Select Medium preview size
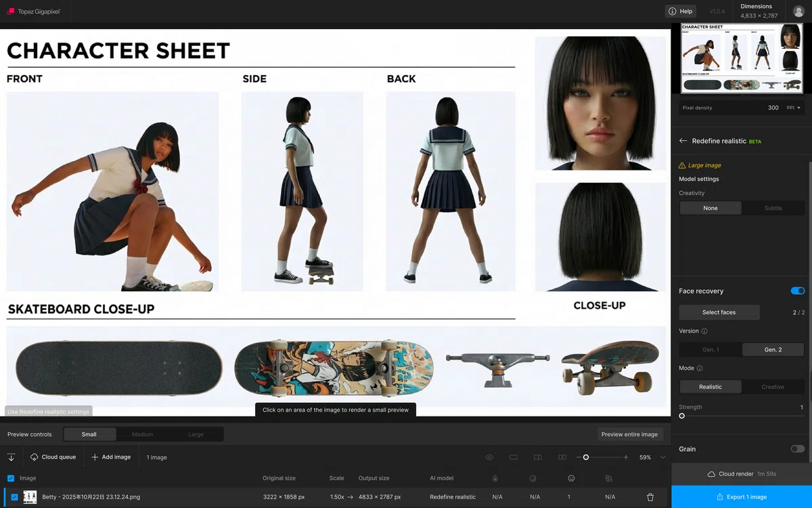812x508 pixels. pos(143,434)
